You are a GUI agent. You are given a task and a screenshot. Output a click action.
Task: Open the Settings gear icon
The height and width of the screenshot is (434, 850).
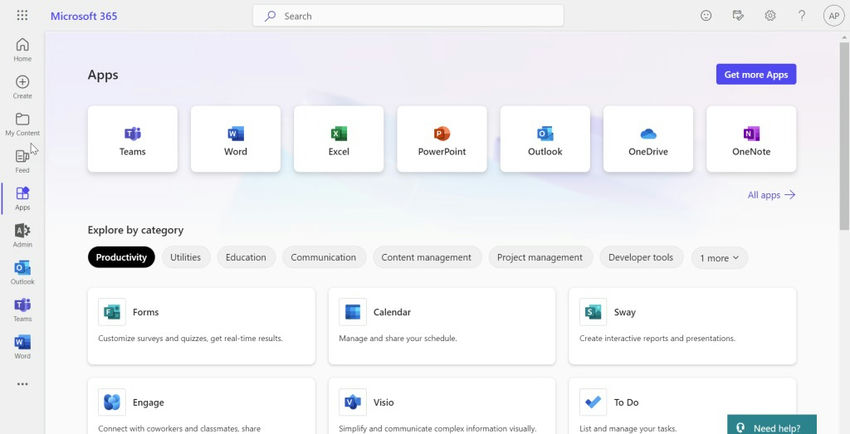tap(770, 16)
